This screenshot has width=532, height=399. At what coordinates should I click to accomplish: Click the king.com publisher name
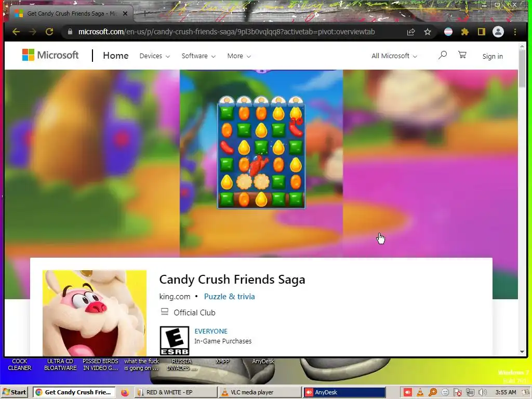pyautogui.click(x=175, y=296)
